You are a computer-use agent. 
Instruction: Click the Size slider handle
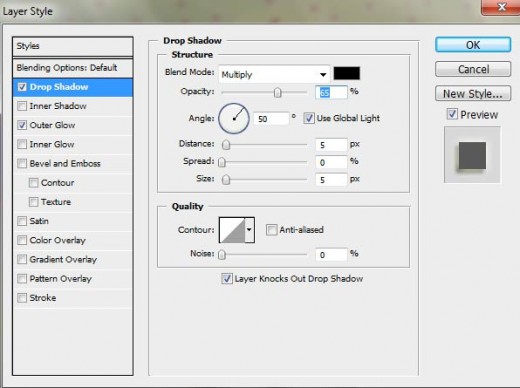(x=226, y=180)
